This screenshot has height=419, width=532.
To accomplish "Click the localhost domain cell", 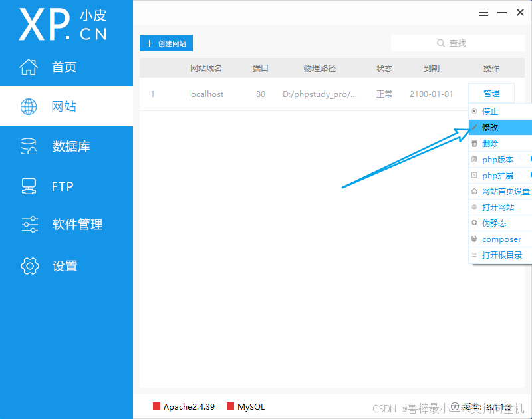I will tap(206, 94).
